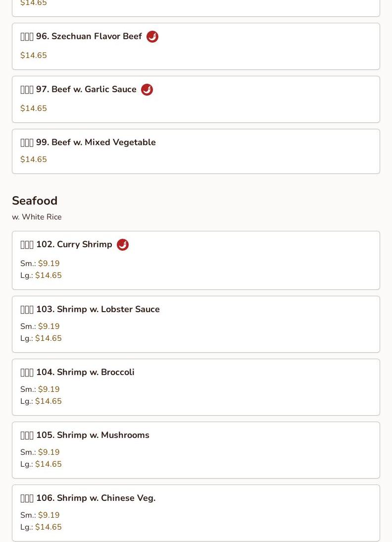Click the Seafood section heading
Viewport: 392px width, 542px height.
click(x=35, y=201)
